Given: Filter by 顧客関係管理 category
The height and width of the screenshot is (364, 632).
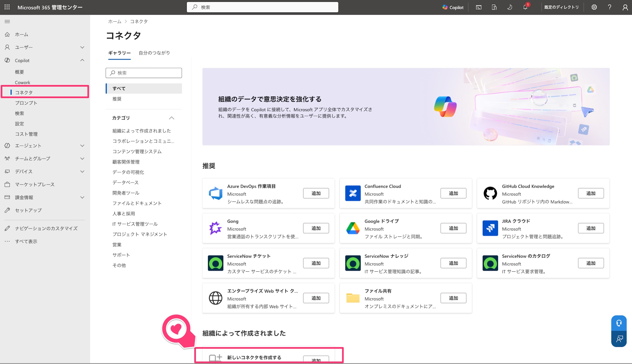Looking at the screenshot, I should [126, 162].
